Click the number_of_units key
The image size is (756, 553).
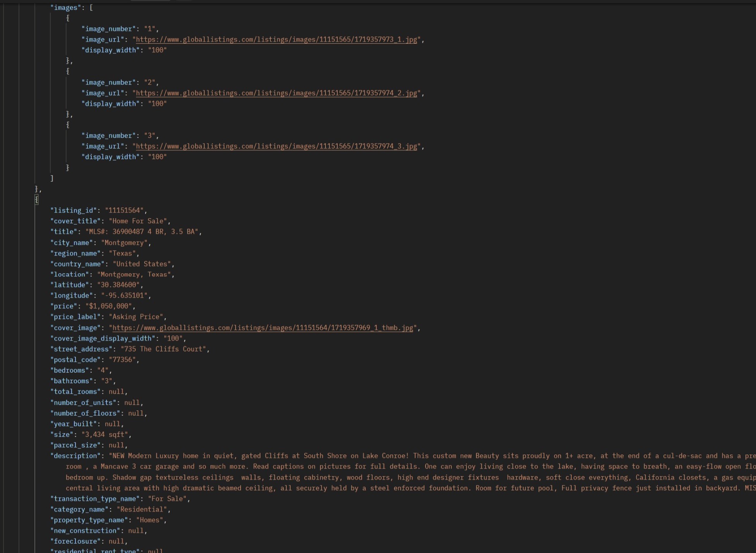click(x=83, y=403)
